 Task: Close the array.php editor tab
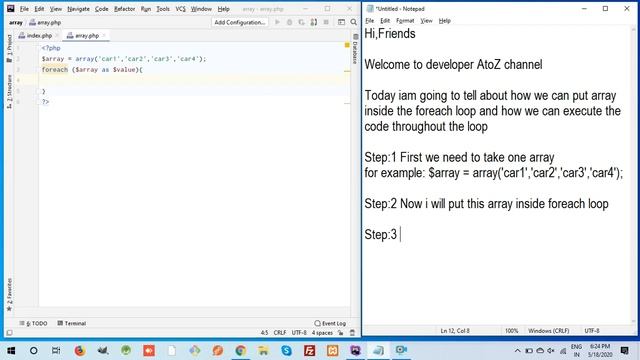click(x=104, y=36)
